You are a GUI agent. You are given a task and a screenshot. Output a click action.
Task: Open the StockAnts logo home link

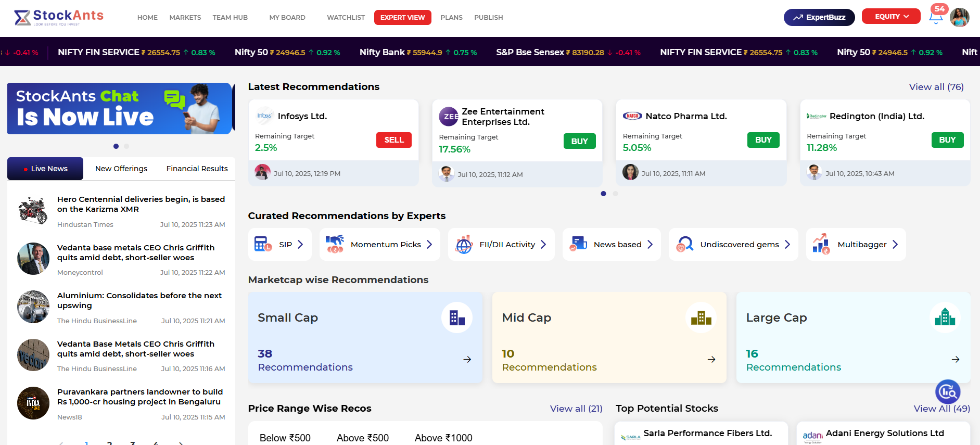coord(59,17)
